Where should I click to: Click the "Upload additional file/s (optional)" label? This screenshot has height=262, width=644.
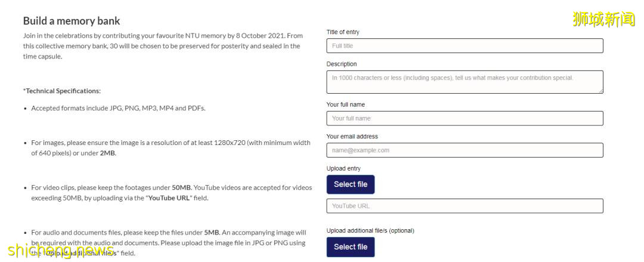tap(370, 230)
